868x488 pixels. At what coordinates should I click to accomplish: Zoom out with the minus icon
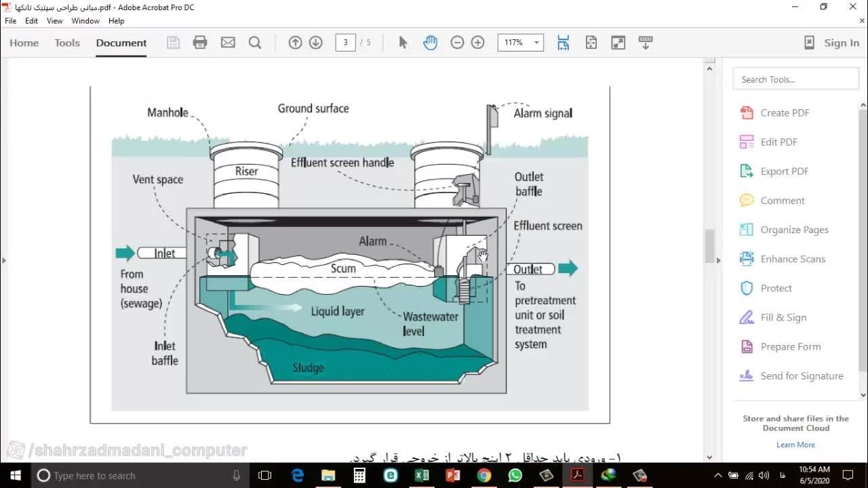coord(457,43)
